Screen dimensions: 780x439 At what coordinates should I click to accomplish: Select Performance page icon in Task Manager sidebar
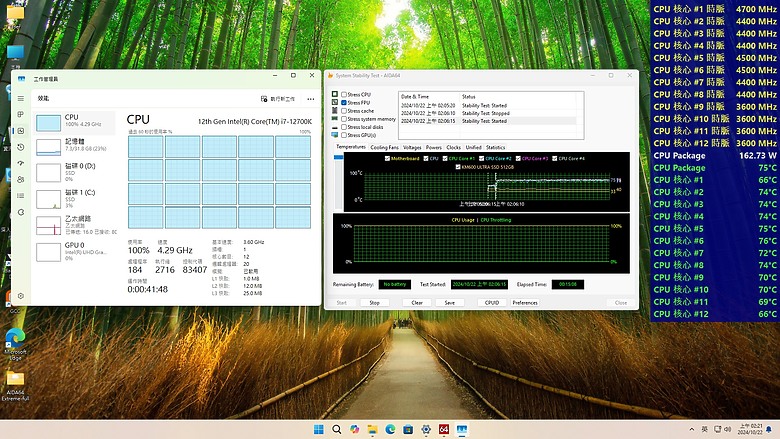click(x=20, y=131)
